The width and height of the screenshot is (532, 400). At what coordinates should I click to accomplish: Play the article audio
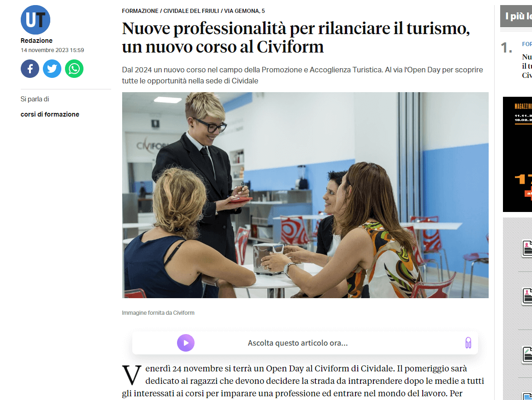click(x=186, y=343)
